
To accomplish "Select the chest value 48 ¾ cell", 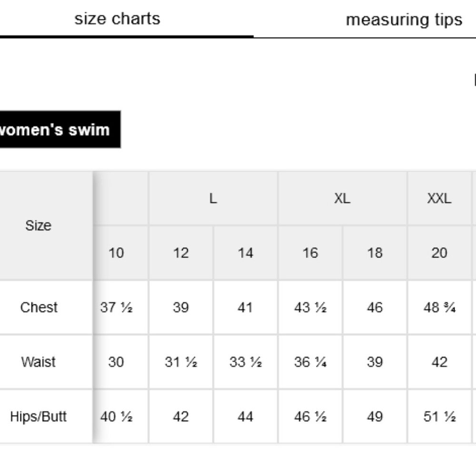I will pyautogui.click(x=439, y=307).
